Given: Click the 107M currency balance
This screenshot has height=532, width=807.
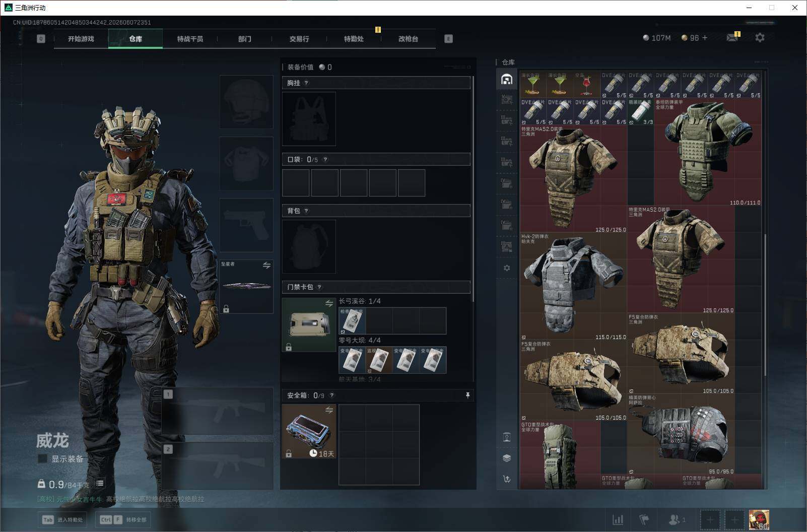Looking at the screenshot, I should point(657,38).
